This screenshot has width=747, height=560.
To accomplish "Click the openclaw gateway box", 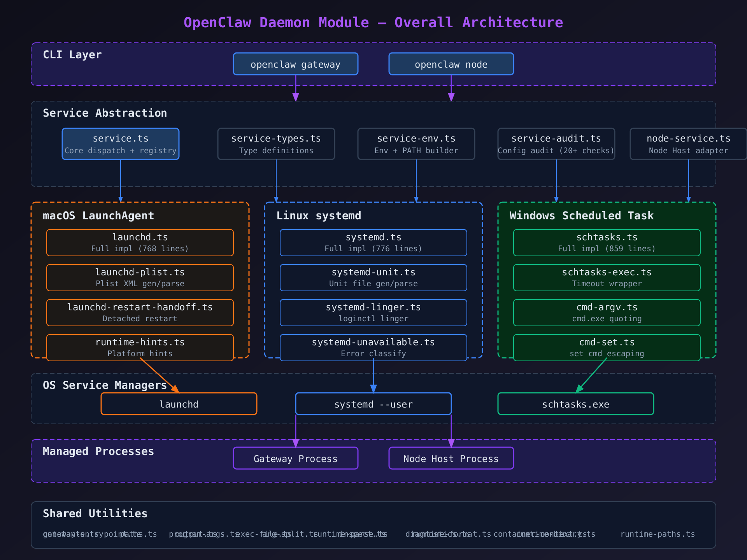I will coord(295,64).
